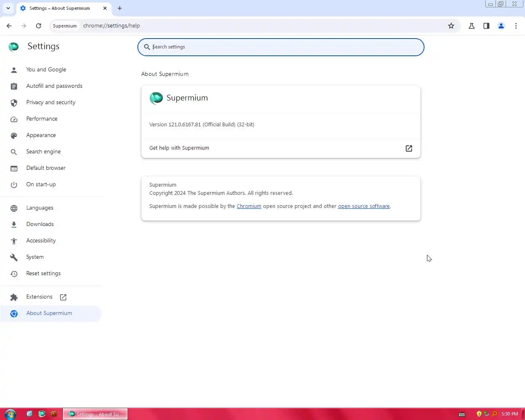Open the three-dot browser menu

(x=516, y=26)
